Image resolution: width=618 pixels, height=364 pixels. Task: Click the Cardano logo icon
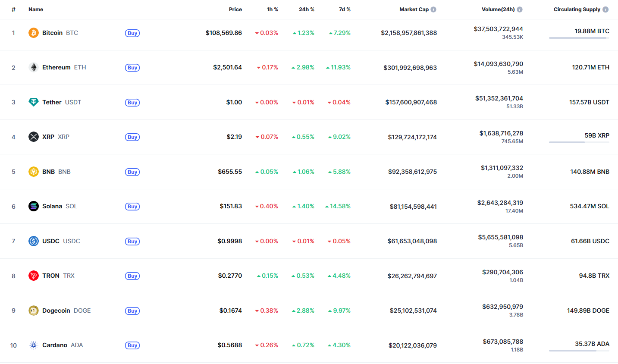tap(34, 345)
